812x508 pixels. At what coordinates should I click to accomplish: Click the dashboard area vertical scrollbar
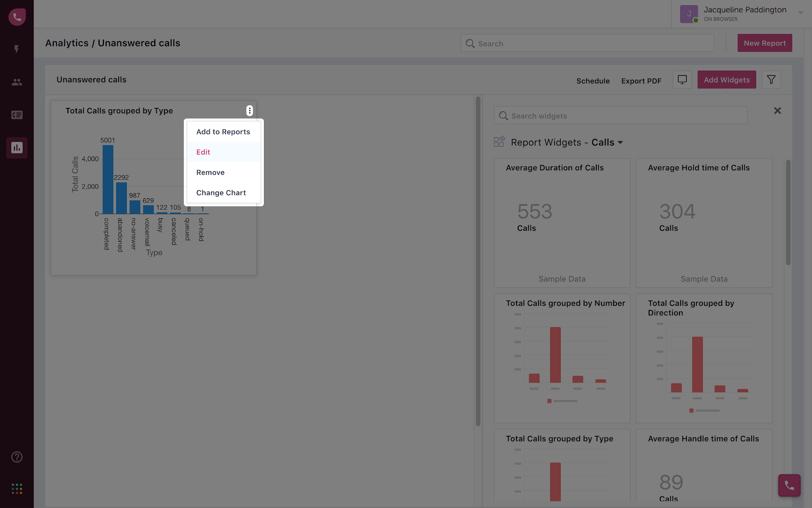pos(478,261)
